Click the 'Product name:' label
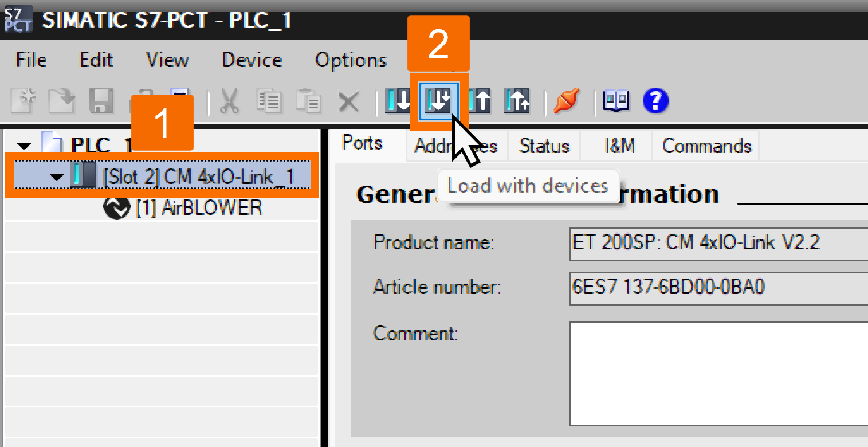The width and height of the screenshot is (868, 447). click(x=433, y=242)
